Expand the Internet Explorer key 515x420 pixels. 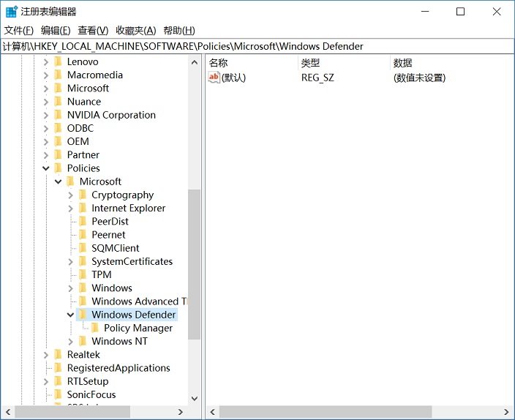[70, 209]
